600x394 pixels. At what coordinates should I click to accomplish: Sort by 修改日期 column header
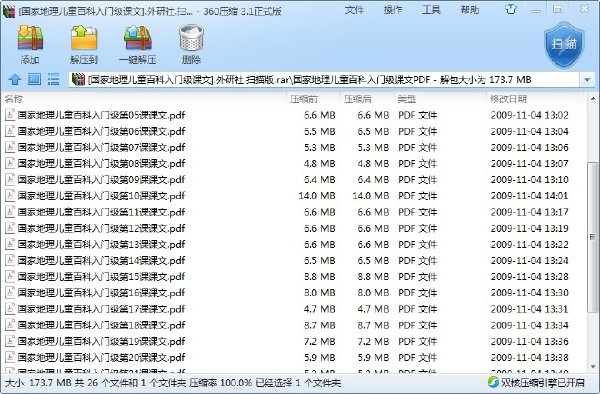pos(509,99)
